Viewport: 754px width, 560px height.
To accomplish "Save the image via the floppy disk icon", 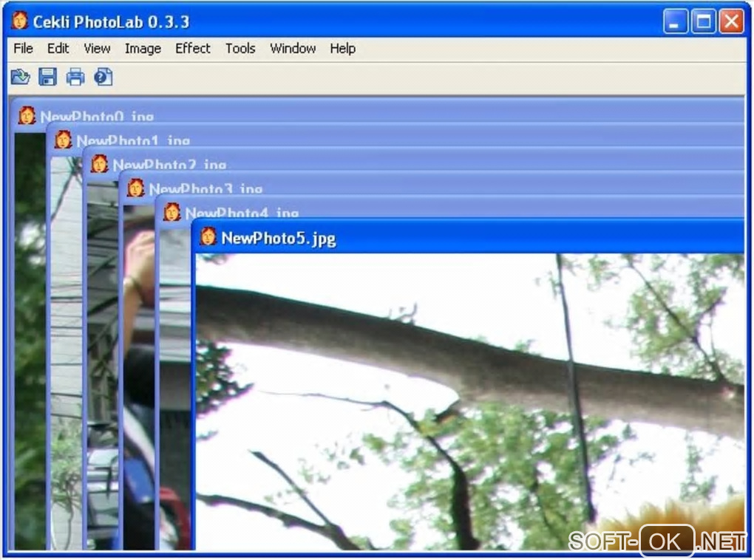I will (x=47, y=77).
